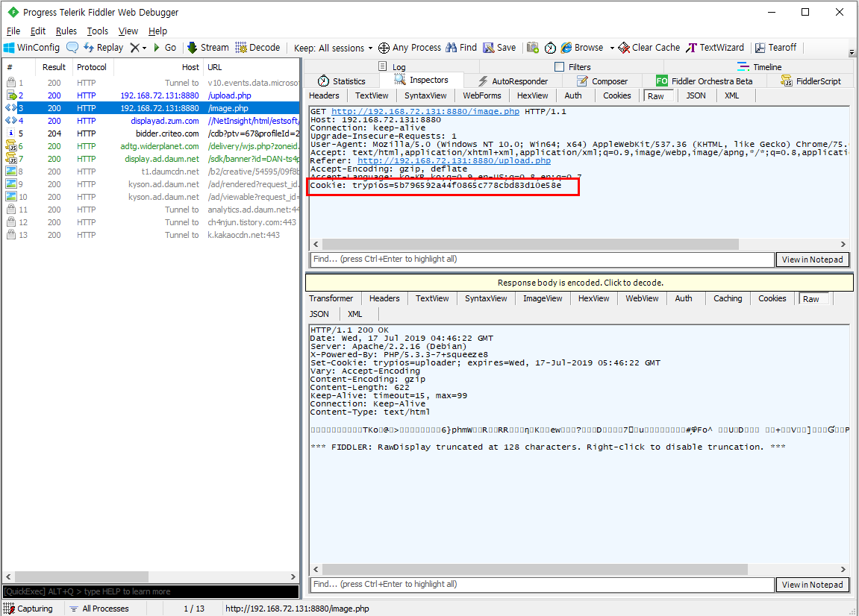The width and height of the screenshot is (859, 616).
Task: Toggle Decode option in toolbar
Action: coord(257,48)
